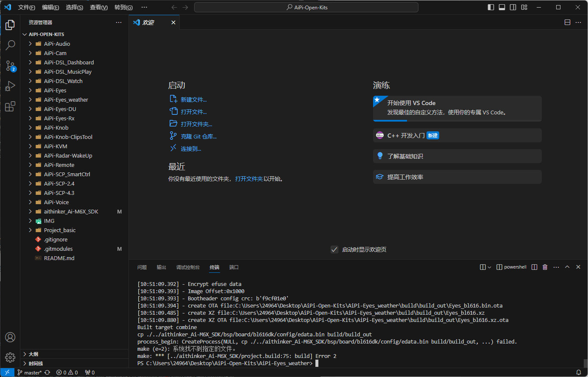Click the explorer more actions ellipsis

click(119, 22)
